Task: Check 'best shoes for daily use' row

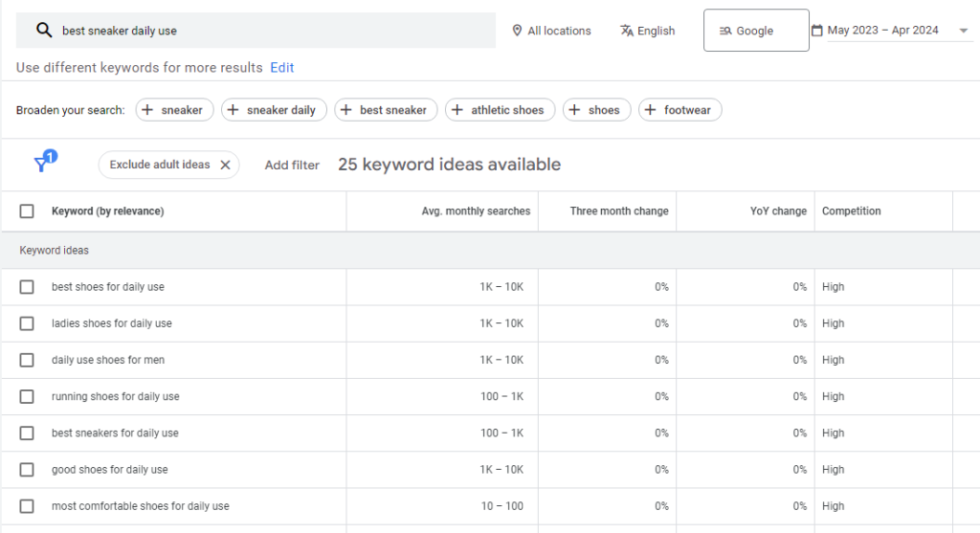Action: tap(27, 287)
